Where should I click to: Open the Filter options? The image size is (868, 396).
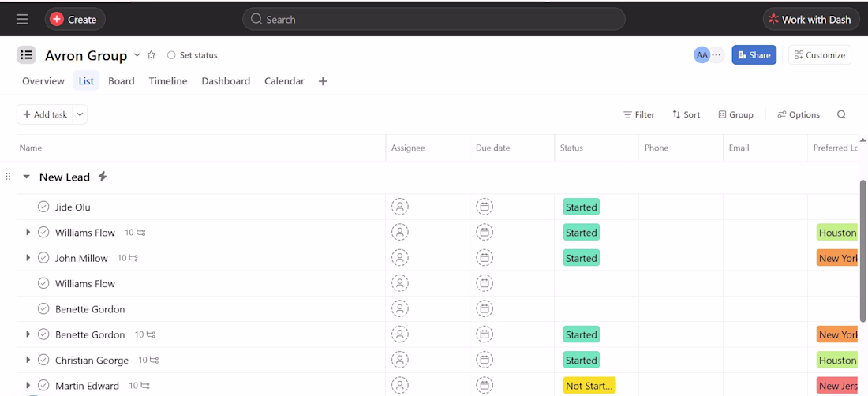tap(639, 114)
